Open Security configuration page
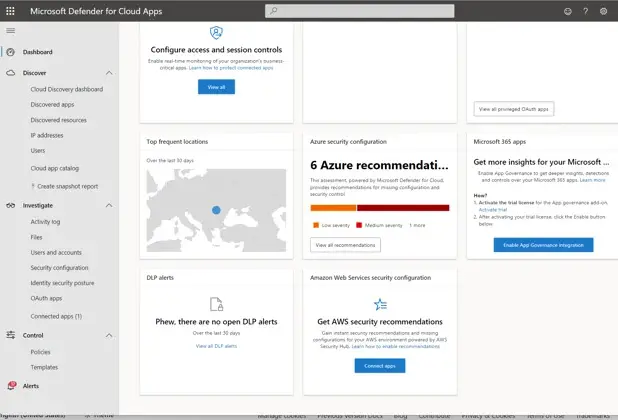The width and height of the screenshot is (618, 420). [60, 268]
